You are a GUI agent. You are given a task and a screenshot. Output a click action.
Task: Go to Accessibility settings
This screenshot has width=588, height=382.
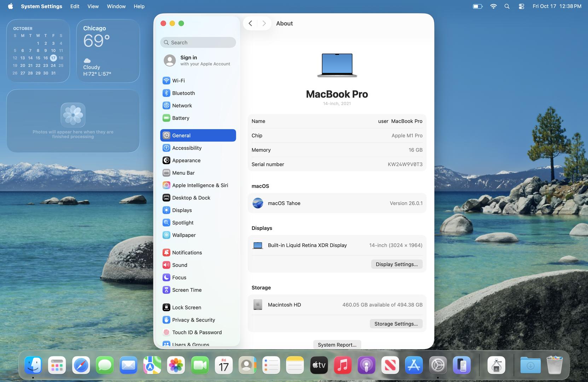coord(186,148)
